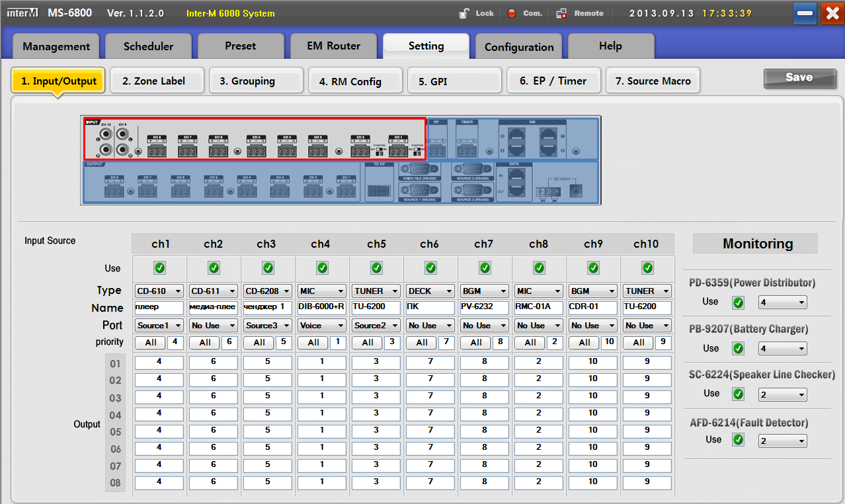
Task: Open the ch6 Type dropdown showing DECK
Action: point(430,291)
